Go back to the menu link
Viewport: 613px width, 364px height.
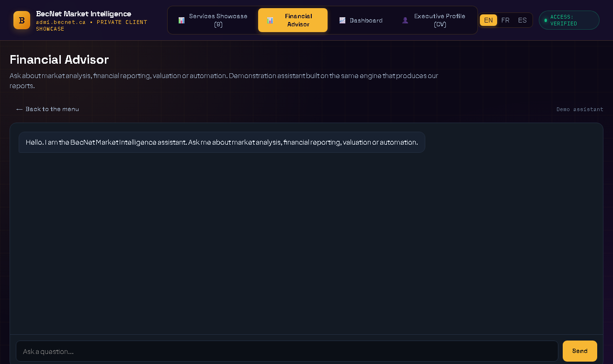point(47,109)
